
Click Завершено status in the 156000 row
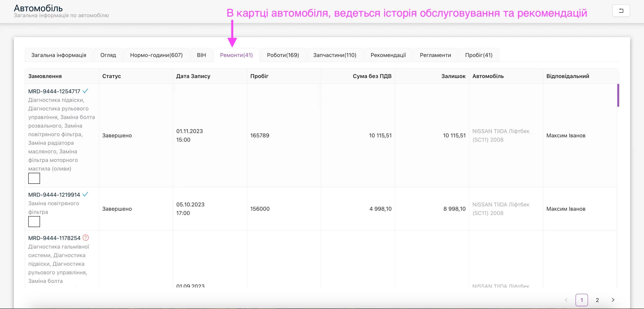[117, 209]
